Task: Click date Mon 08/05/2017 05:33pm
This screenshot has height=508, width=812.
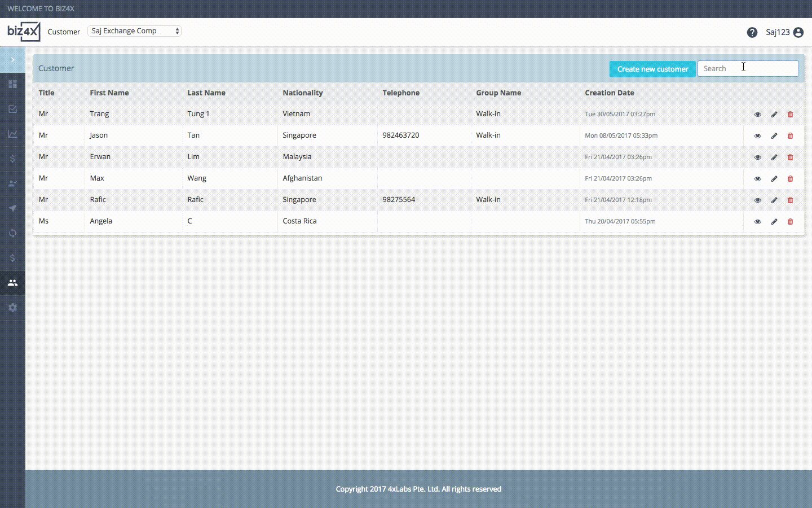Action: tap(621, 135)
